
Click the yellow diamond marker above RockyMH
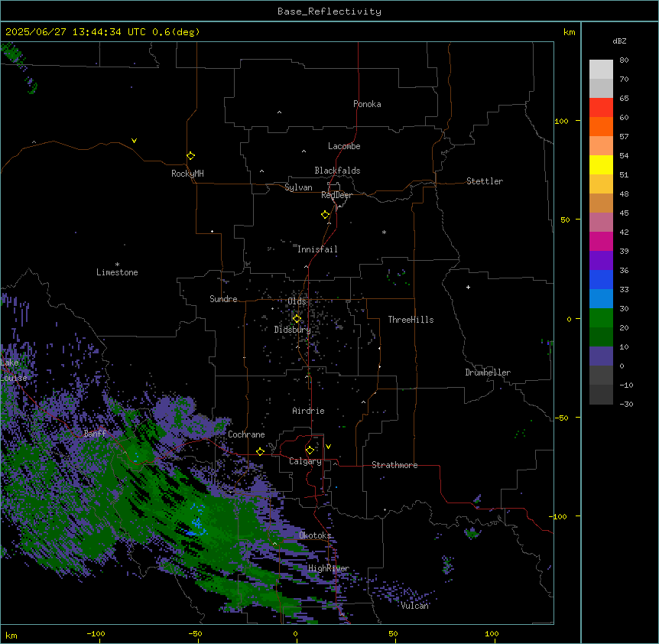point(190,156)
